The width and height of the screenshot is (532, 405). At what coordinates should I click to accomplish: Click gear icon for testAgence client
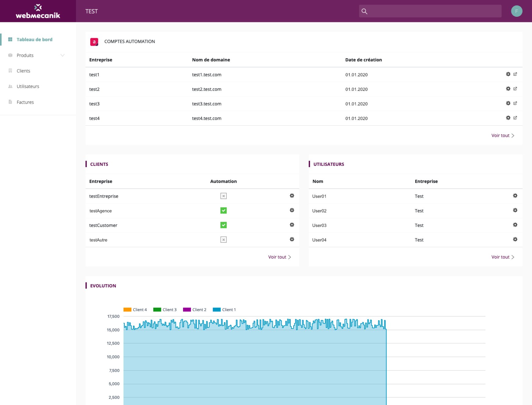[x=292, y=210]
